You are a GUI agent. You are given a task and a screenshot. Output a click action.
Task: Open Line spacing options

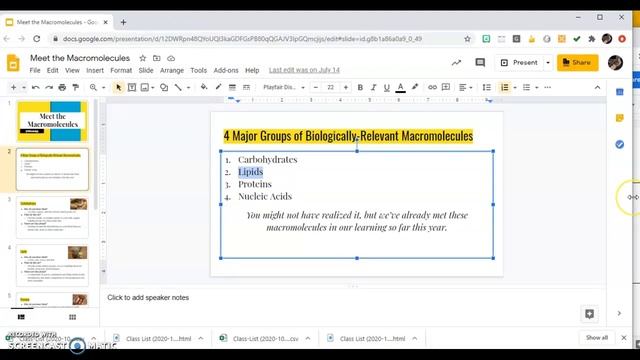point(487,87)
